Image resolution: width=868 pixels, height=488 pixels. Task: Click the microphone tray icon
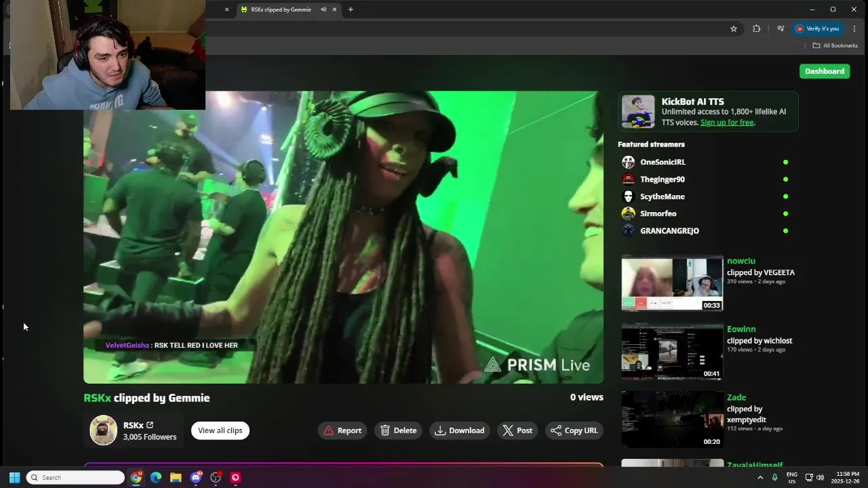[x=774, y=478]
